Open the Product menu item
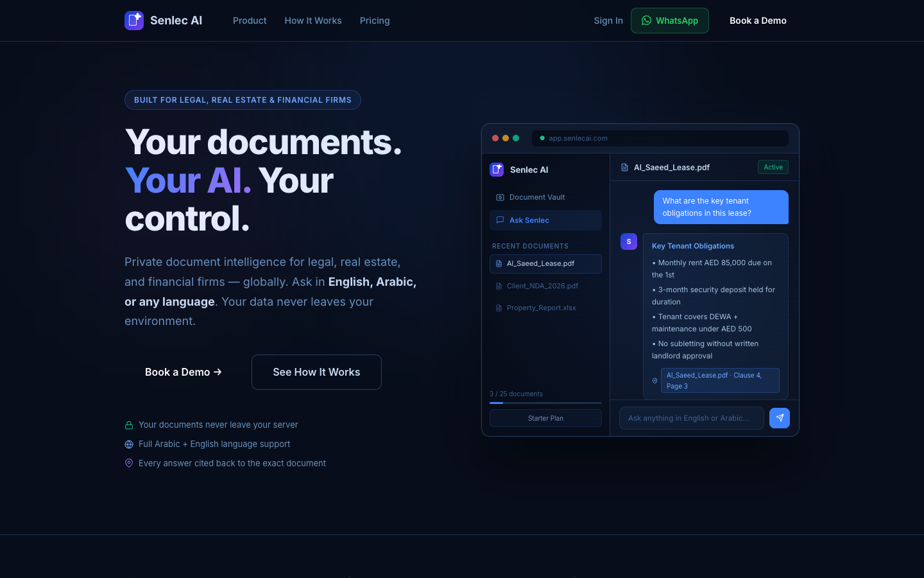 (x=250, y=21)
